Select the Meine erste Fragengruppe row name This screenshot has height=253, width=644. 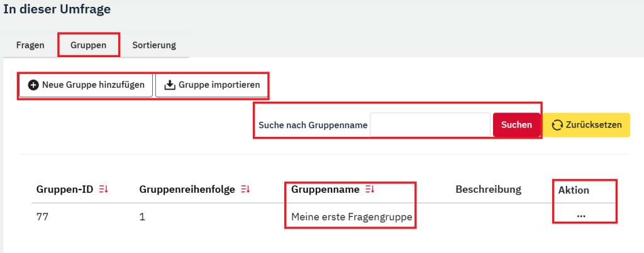point(352,217)
